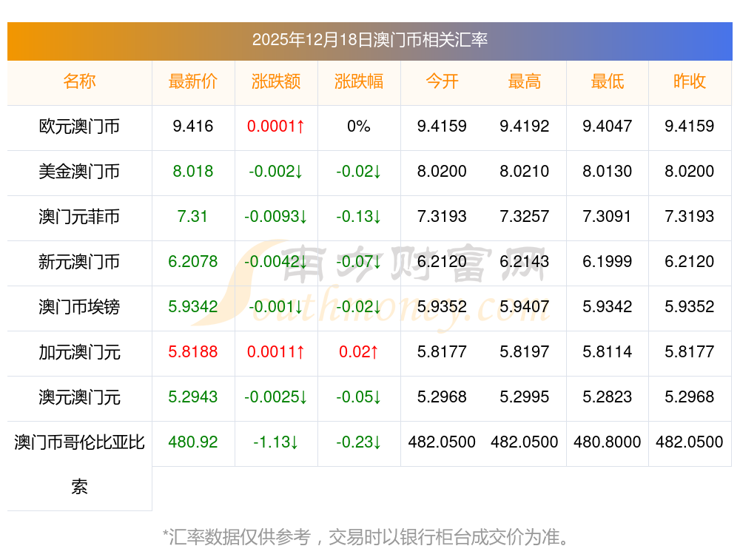Click the 今开 column header

pyautogui.click(x=442, y=81)
